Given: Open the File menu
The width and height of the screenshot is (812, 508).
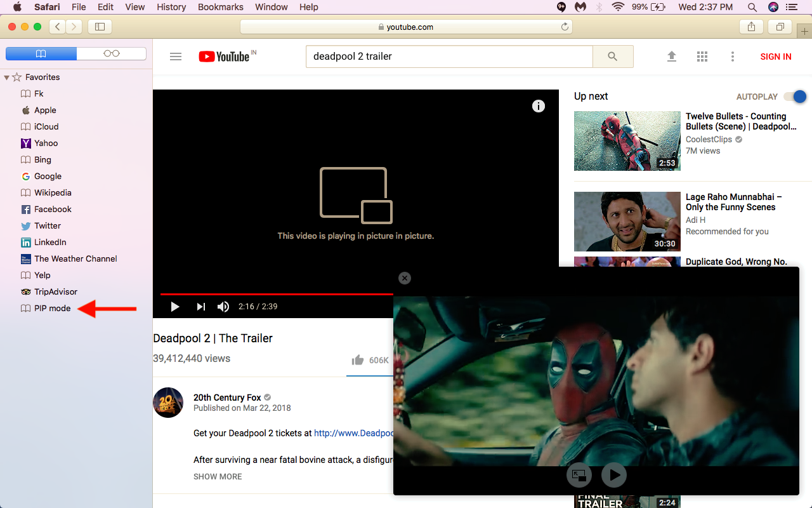Looking at the screenshot, I should click(79, 7).
